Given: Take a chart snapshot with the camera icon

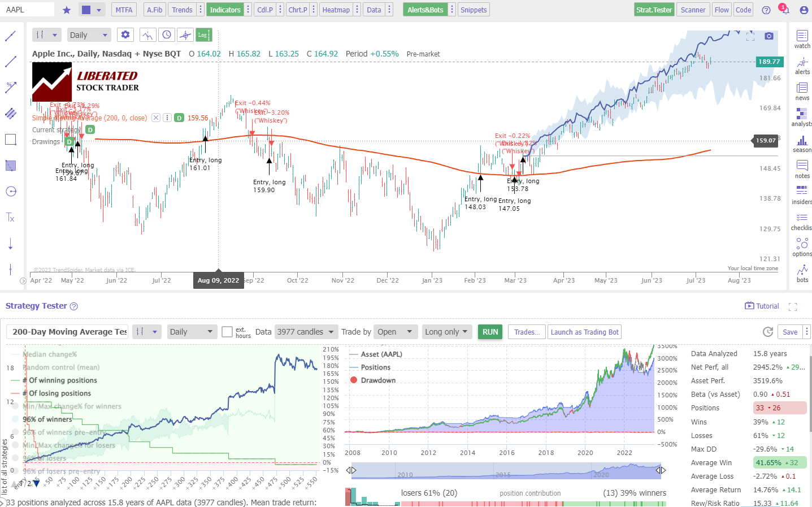Looking at the screenshot, I should [x=768, y=36].
